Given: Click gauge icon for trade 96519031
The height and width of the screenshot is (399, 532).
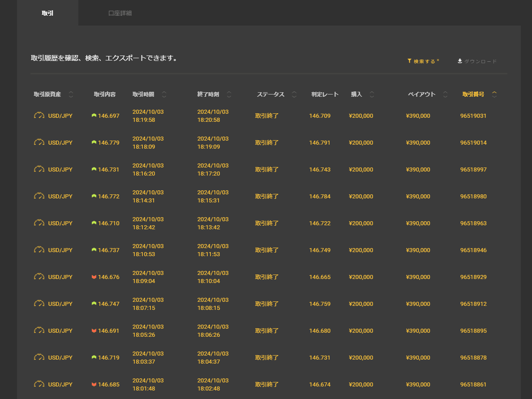Looking at the screenshot, I should click(x=39, y=116).
